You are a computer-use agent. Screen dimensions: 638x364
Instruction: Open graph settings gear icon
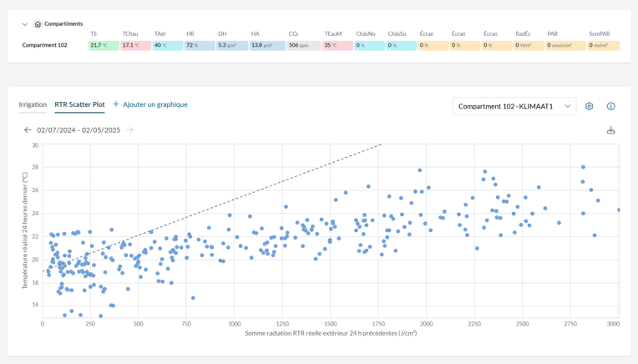tap(589, 106)
